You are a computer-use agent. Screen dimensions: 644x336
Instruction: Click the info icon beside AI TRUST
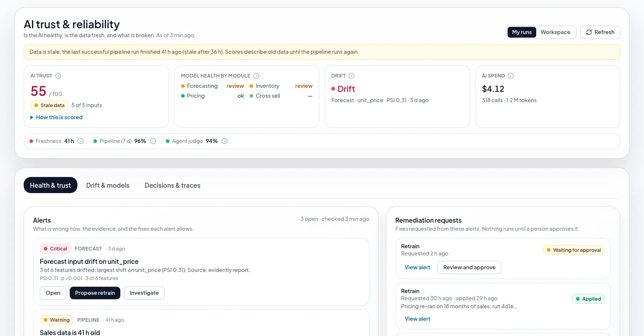pos(58,76)
